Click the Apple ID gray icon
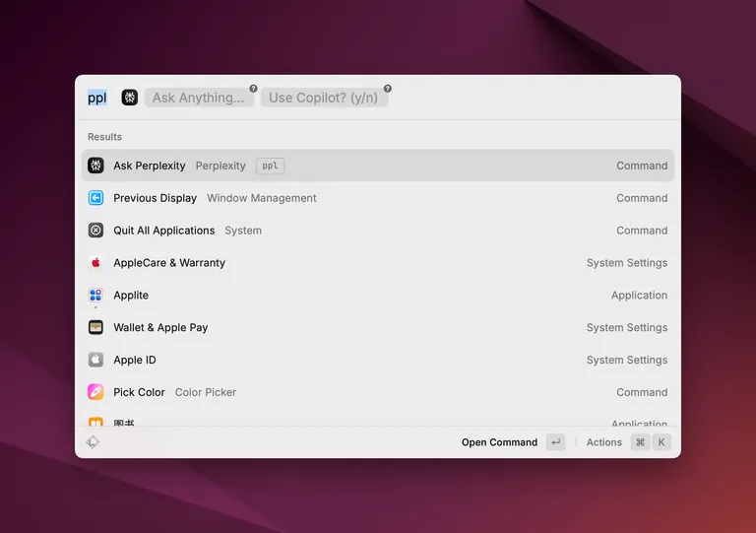The width and height of the screenshot is (756, 533). (x=95, y=360)
